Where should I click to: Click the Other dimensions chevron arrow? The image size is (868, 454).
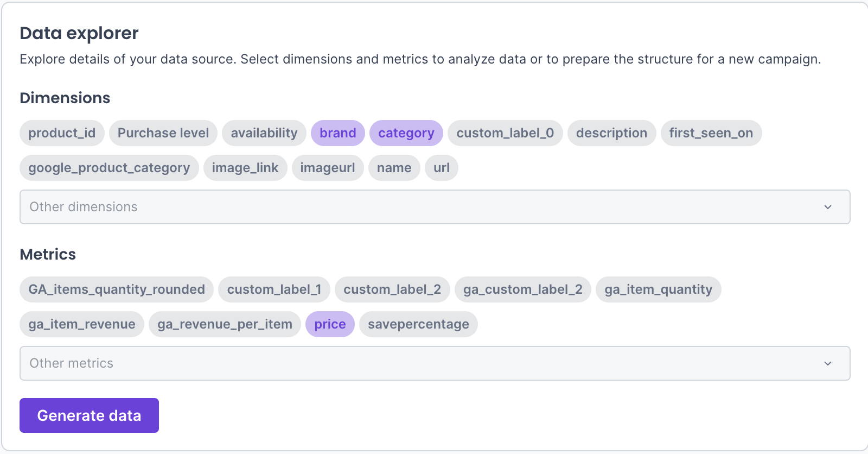[828, 207]
